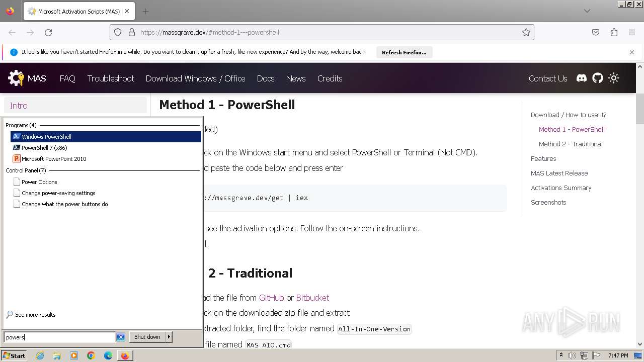This screenshot has width=644, height=362.
Task: Click the Shut down button
Action: pos(147,337)
